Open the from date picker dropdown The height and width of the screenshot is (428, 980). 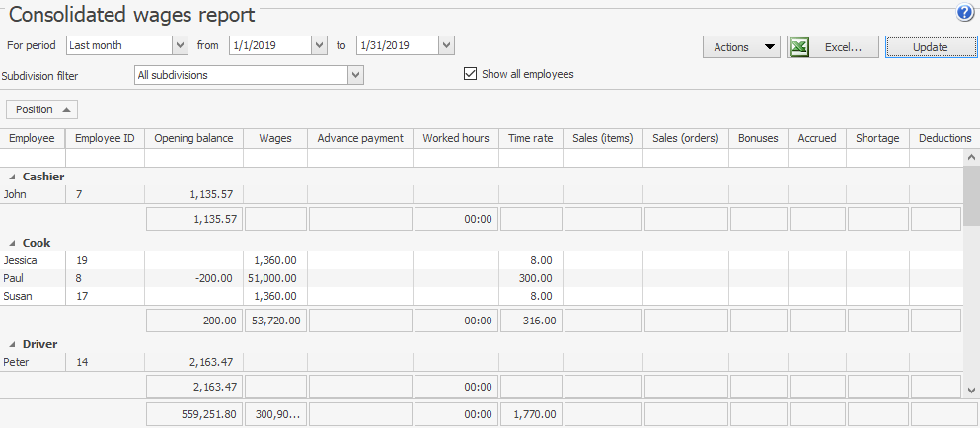tap(318, 45)
